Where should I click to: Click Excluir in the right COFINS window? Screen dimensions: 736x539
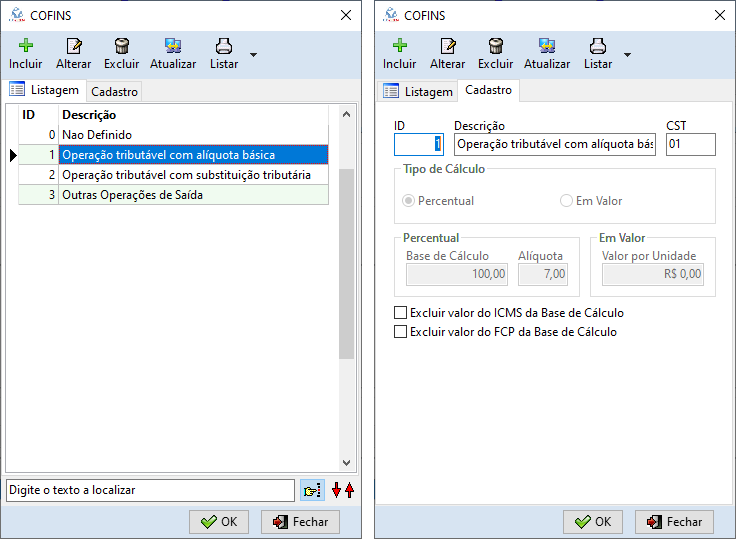(496, 54)
